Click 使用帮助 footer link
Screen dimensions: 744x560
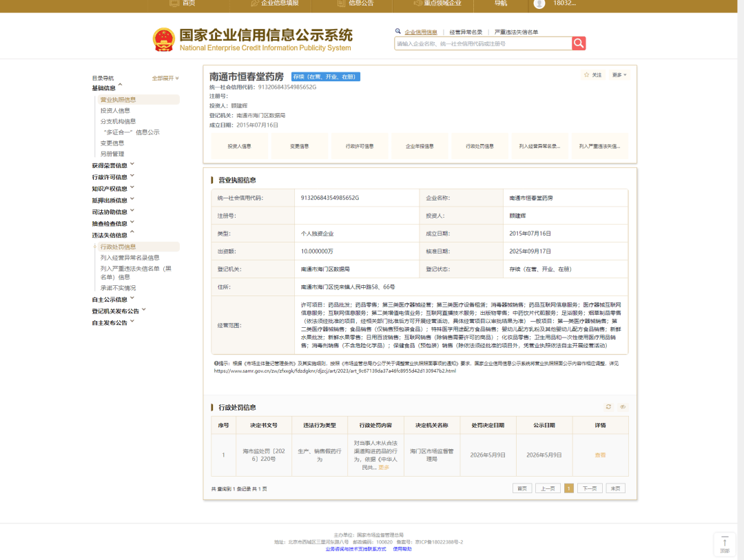tap(402, 549)
